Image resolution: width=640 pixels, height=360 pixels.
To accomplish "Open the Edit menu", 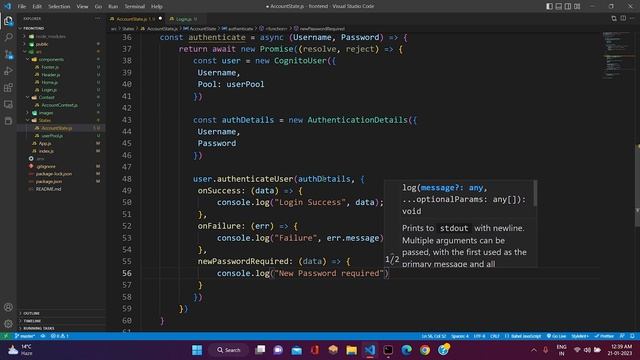I will click(37, 7).
